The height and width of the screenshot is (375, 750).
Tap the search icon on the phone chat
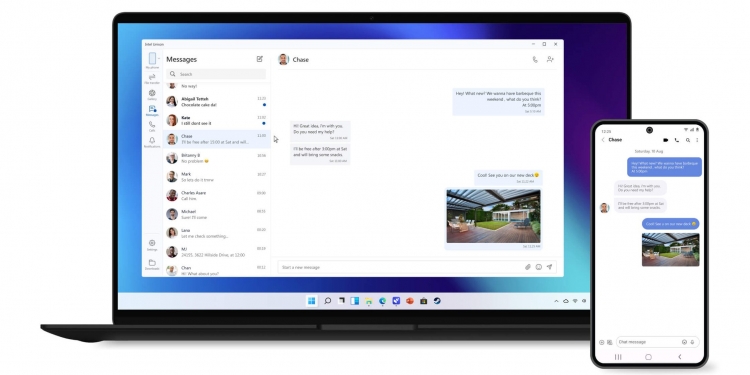click(x=688, y=140)
